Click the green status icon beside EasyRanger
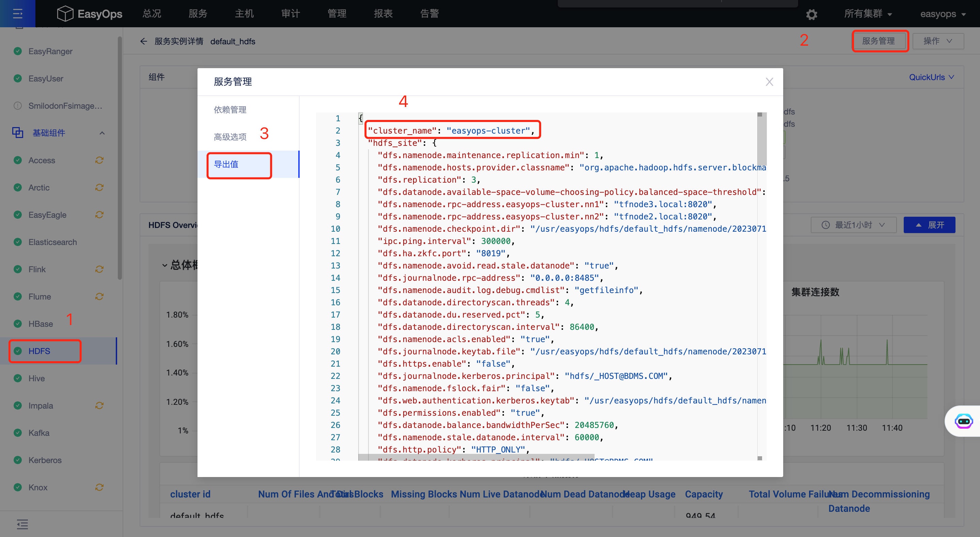Screen dimensions: 980x537 pyautogui.click(x=17, y=51)
